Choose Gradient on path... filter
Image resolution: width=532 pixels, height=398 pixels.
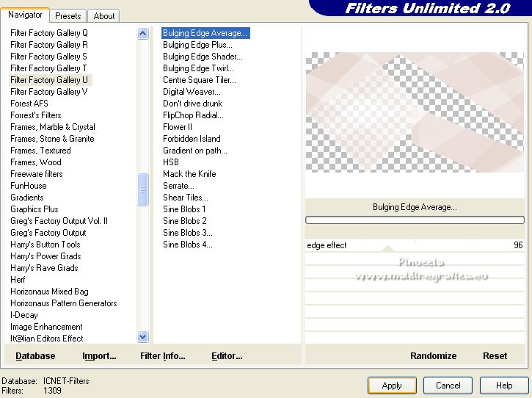coord(195,151)
